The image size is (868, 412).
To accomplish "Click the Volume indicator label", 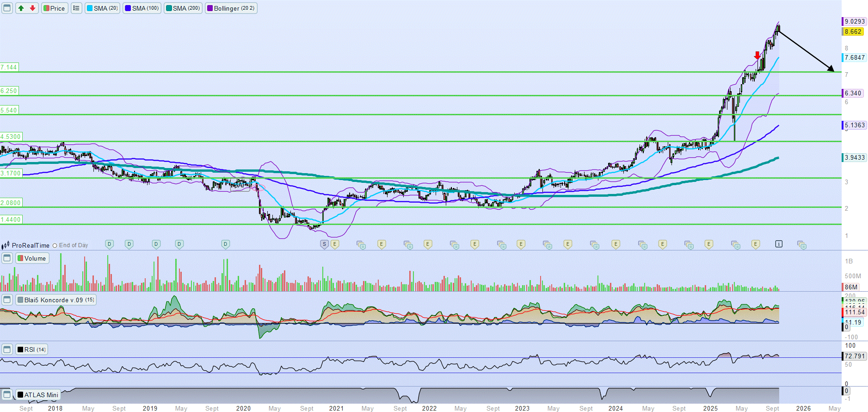I will (32, 258).
